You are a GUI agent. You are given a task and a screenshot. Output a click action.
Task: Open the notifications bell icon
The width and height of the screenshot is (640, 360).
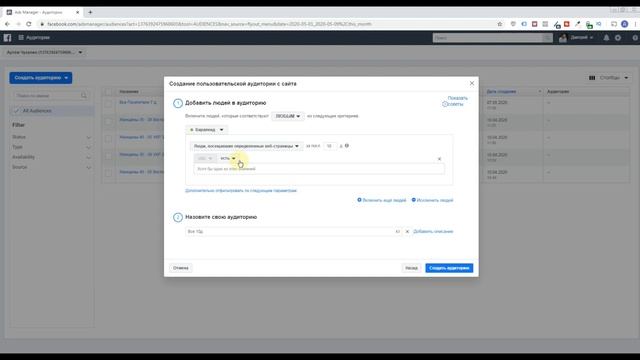pyautogui.click(x=606, y=38)
